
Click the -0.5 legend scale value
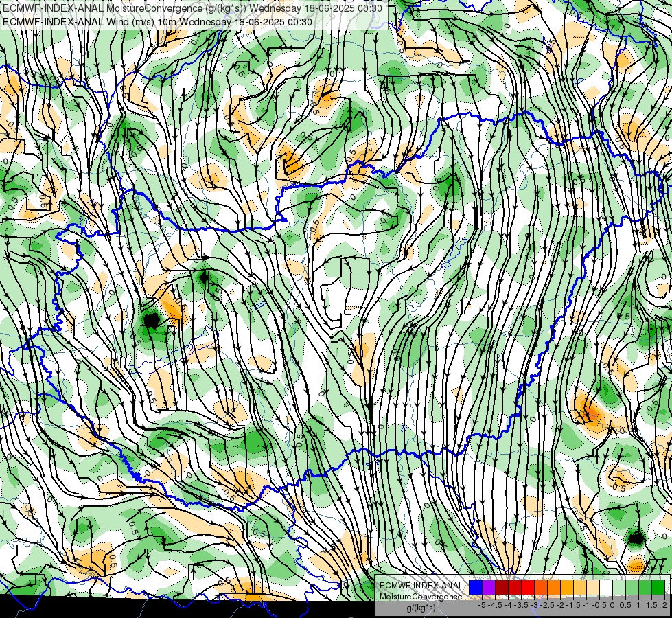pos(600,605)
